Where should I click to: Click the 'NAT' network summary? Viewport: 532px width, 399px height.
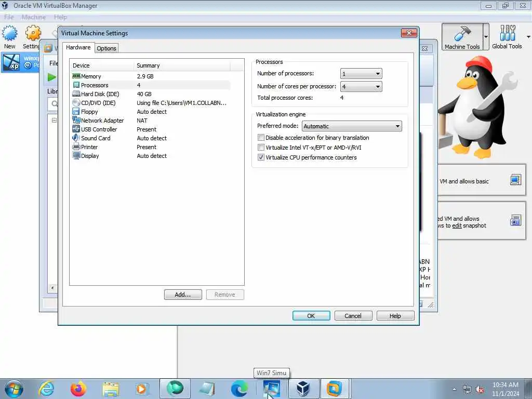coord(142,121)
